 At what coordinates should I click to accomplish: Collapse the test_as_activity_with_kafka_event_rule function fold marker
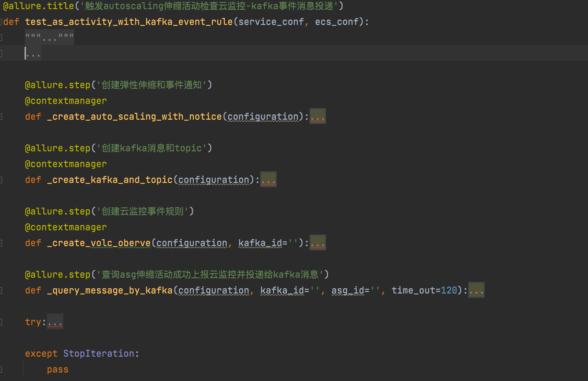pos(1,22)
